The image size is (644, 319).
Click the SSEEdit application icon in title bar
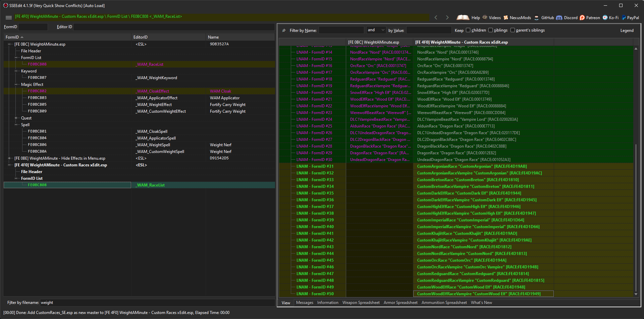[x=5, y=5]
